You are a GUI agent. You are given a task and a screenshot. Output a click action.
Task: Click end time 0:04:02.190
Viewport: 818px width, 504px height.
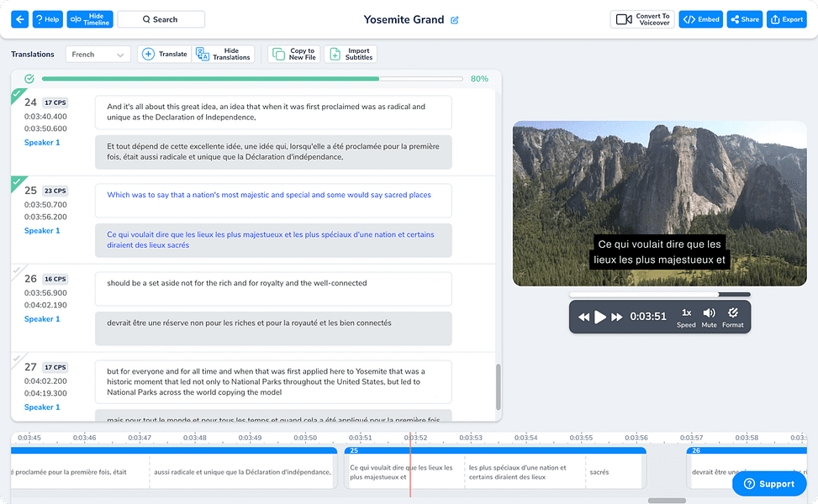45,305
